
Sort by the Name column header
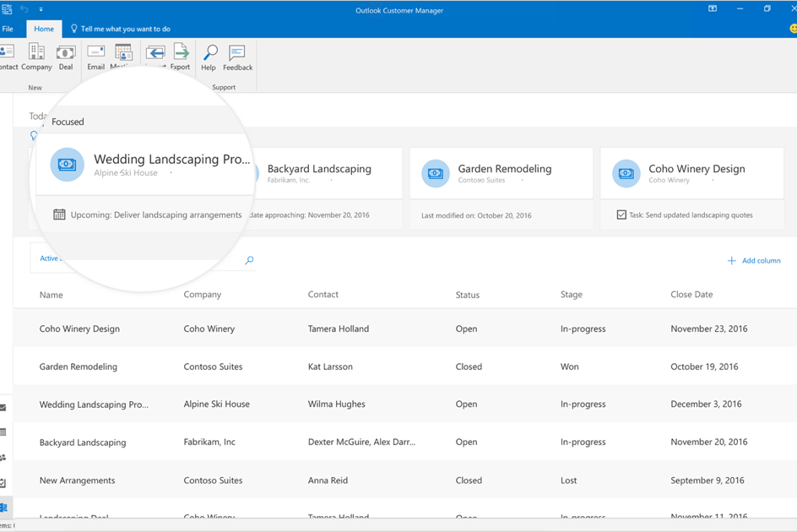52,295
